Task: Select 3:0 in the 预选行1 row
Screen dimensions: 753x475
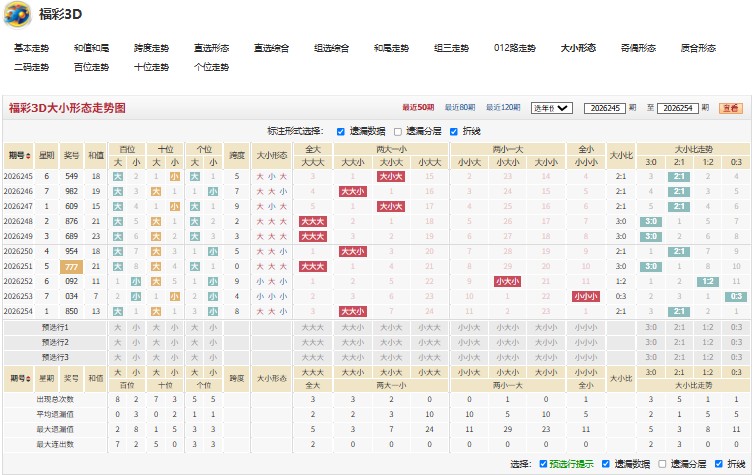Action: click(x=651, y=328)
